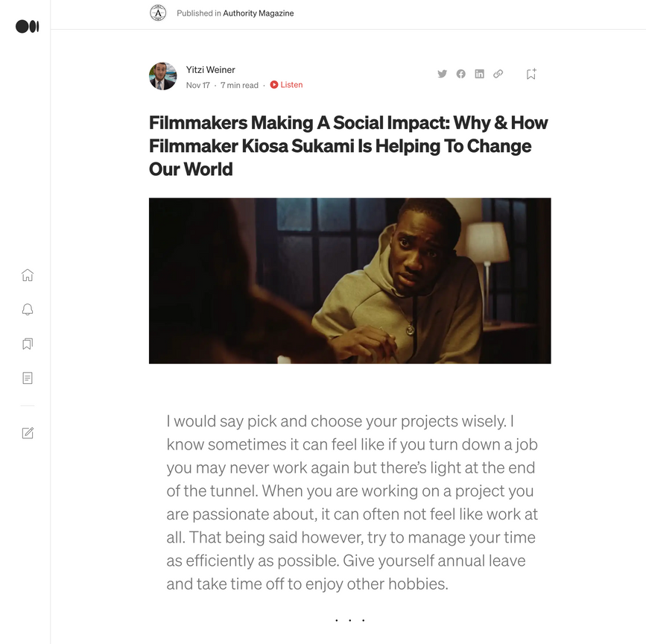Click Yitzi Weiner's profile photo
Screen dimensions: 646x644
click(163, 76)
